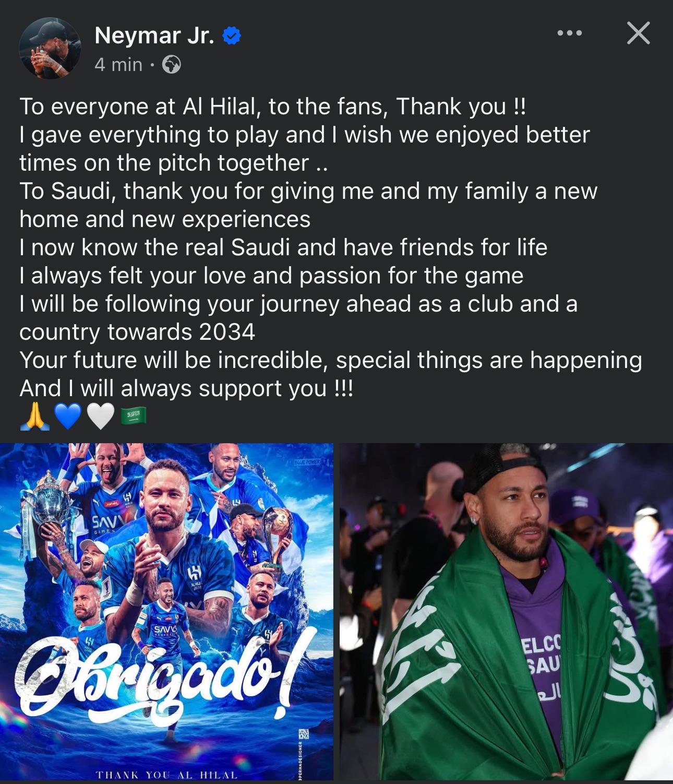Click the praying hands emoji

click(x=34, y=417)
